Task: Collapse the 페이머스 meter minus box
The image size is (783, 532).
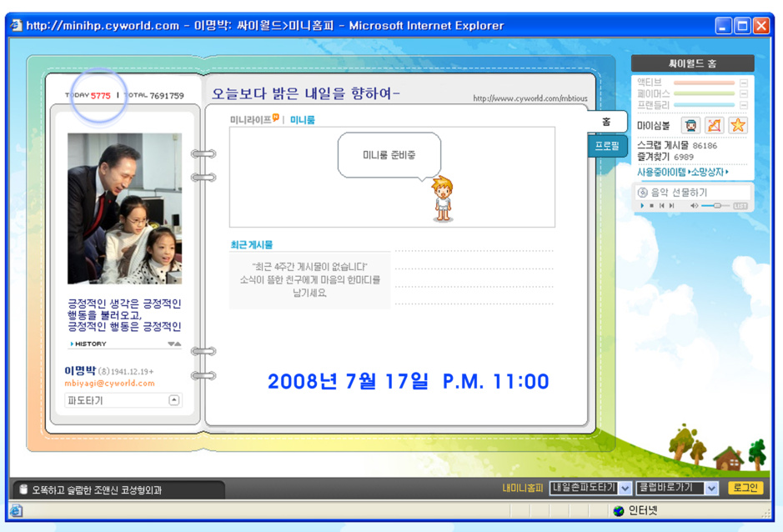Action: pyautogui.click(x=744, y=93)
